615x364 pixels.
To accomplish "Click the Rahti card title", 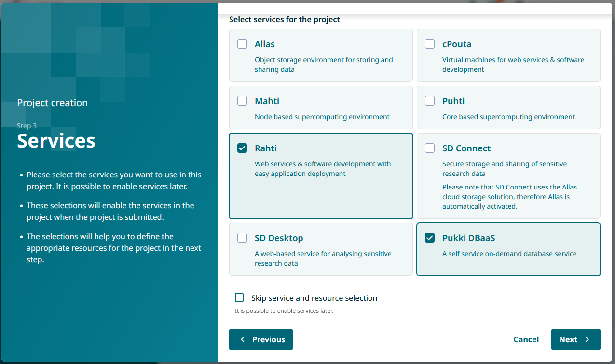I will point(266,148).
